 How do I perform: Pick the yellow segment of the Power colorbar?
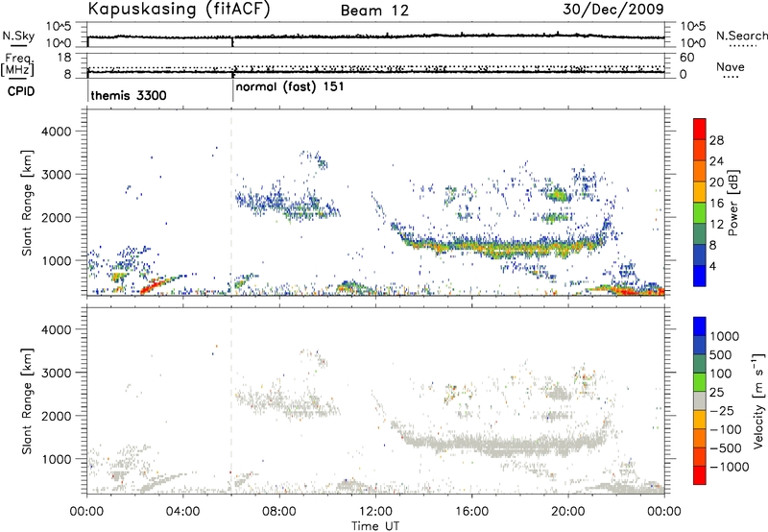(700, 191)
